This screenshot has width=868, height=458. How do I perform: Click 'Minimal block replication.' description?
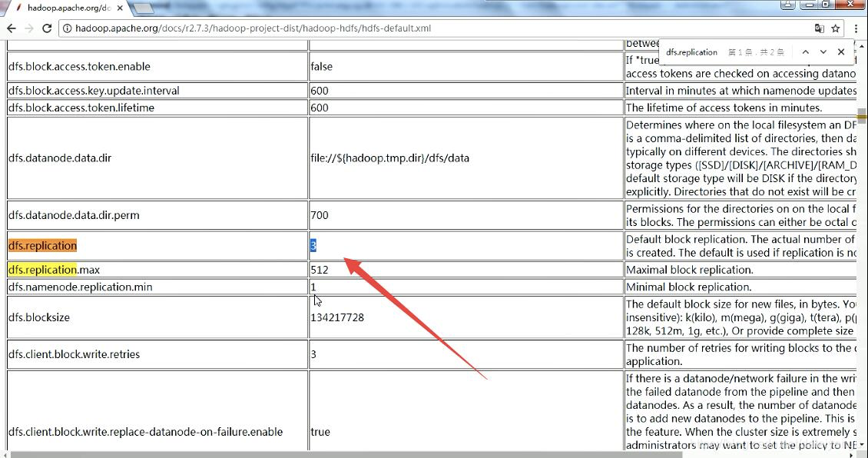coord(689,287)
